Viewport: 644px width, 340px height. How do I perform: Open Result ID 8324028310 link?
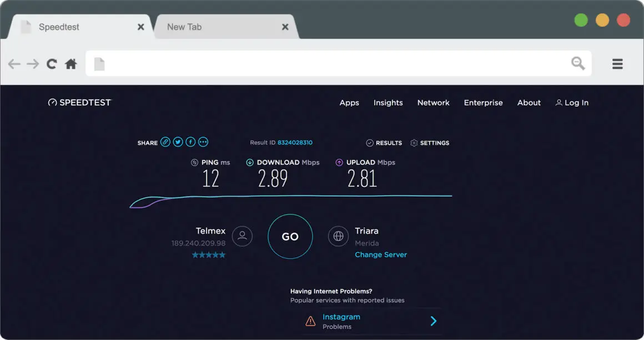coord(295,143)
